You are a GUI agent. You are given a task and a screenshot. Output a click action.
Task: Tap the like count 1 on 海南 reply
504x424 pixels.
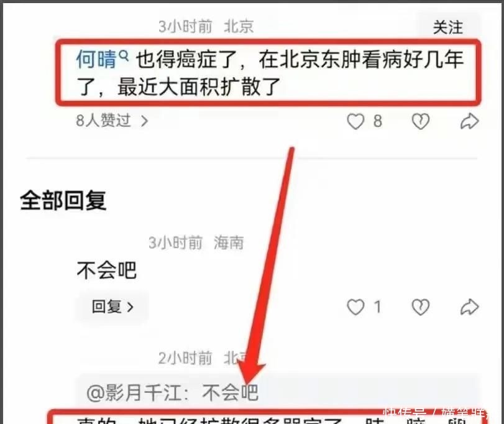378,306
